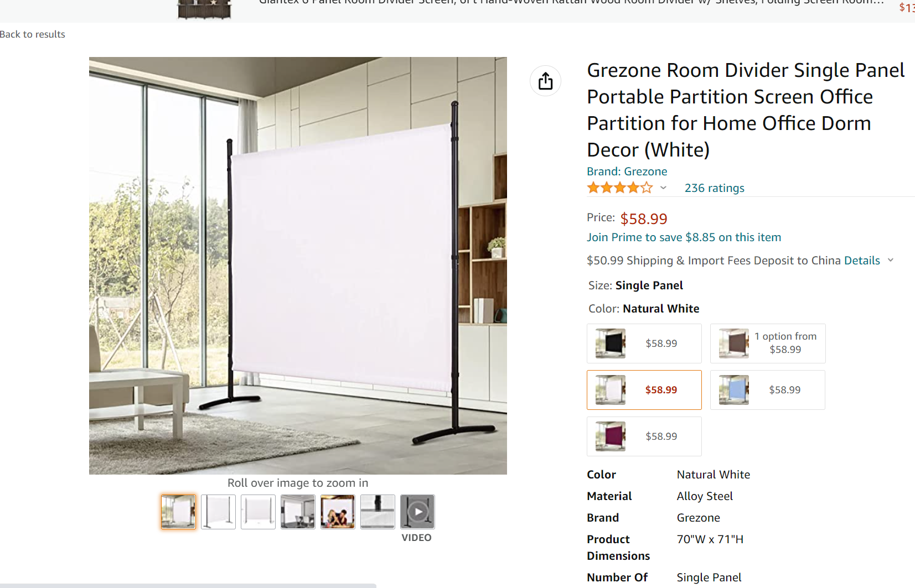Go Back to results

(32, 34)
